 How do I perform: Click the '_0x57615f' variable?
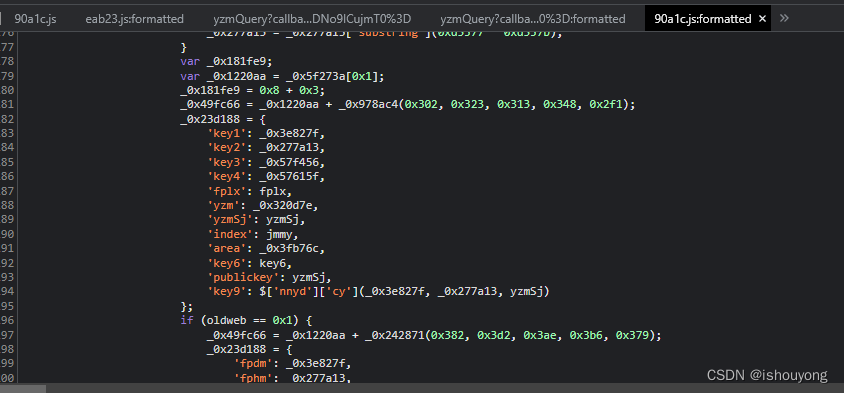pos(289,177)
